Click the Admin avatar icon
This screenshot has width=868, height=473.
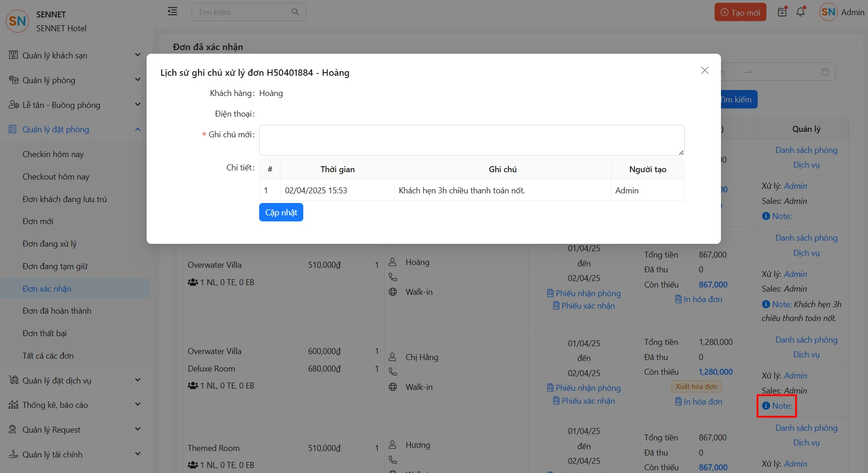click(828, 12)
